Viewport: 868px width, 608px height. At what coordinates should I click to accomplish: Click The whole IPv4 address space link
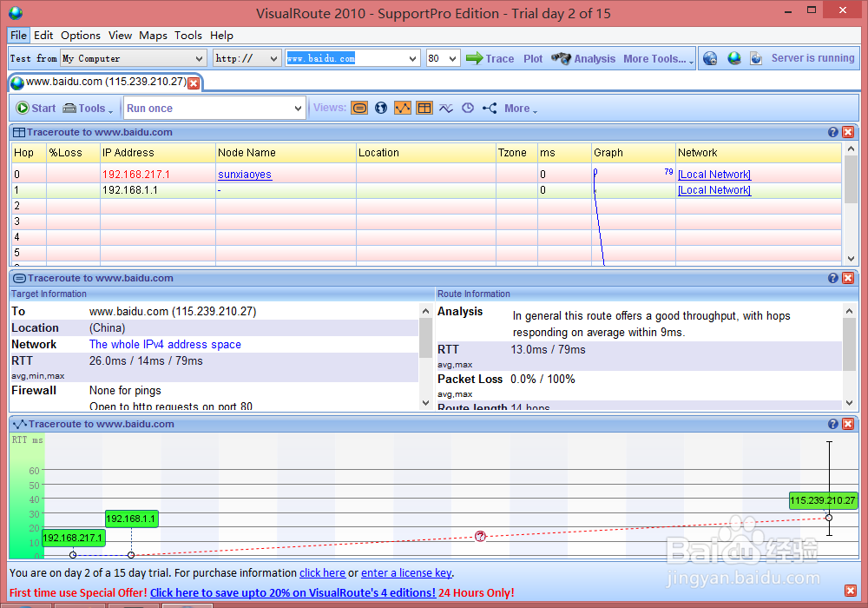point(165,345)
